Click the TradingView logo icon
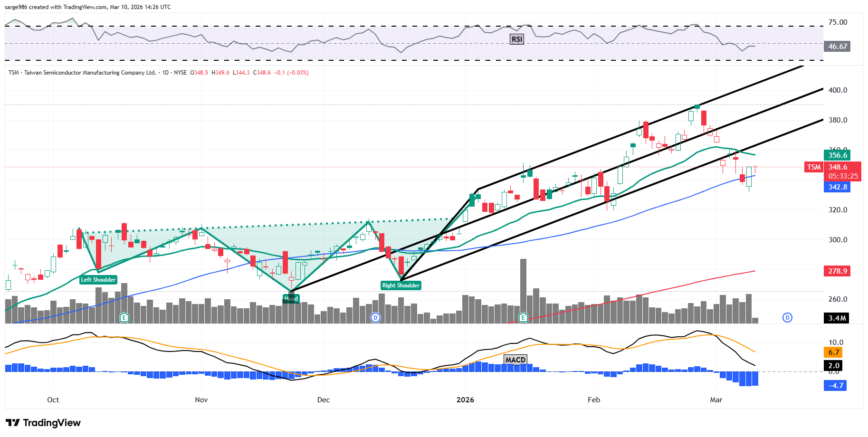The image size is (868, 437). (x=13, y=423)
